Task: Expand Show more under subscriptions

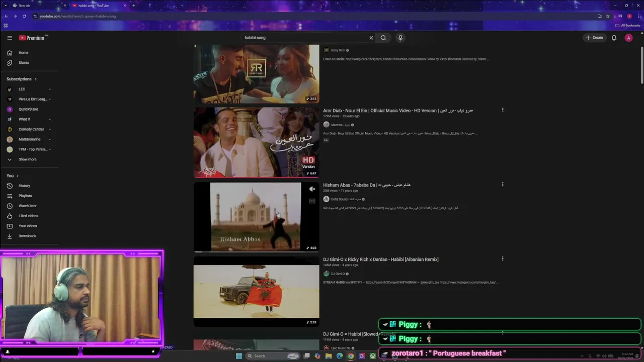Action: tap(30, 159)
